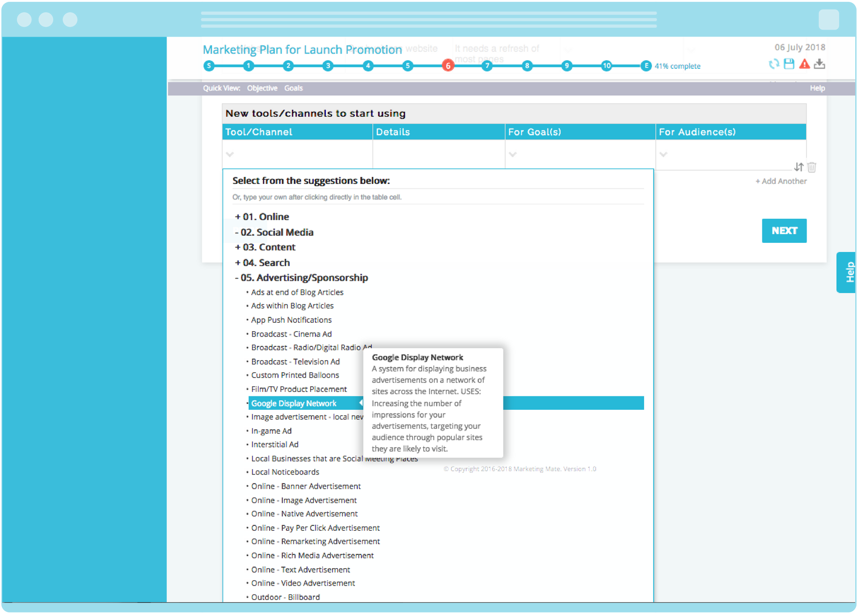Click the Marketing Plan for Launch Promotion title
The image size is (857, 616).
[x=302, y=50]
